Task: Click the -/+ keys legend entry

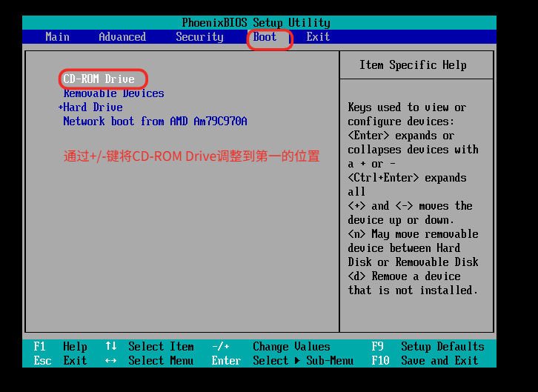Action: [221, 346]
